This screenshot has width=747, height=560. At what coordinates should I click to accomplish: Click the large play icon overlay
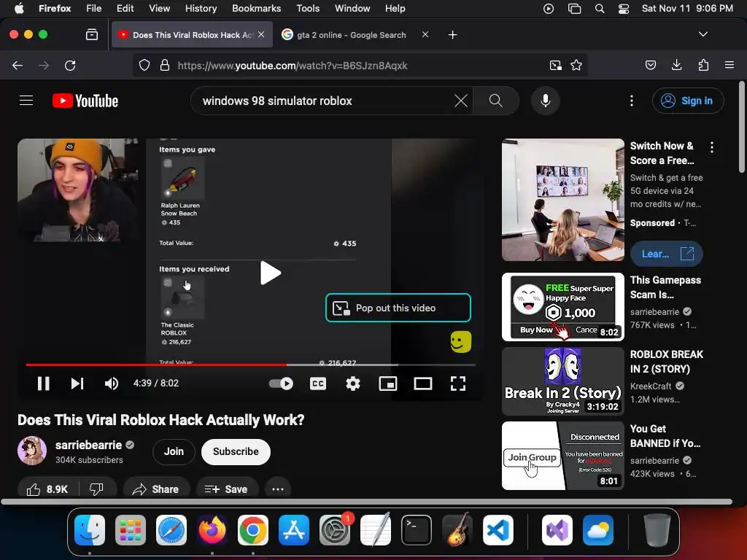click(x=270, y=273)
